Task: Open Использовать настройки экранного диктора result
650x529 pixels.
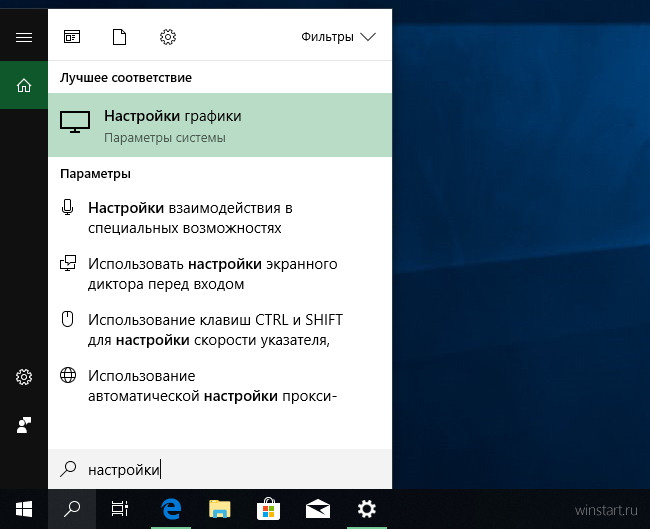Action: click(220, 274)
